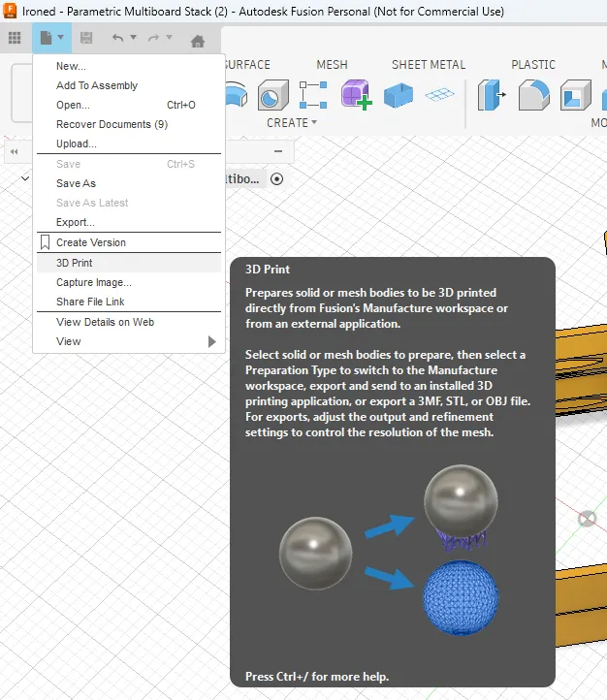Select Upload... menu entry
Viewport: 607px width, 700px height.
click(129, 143)
